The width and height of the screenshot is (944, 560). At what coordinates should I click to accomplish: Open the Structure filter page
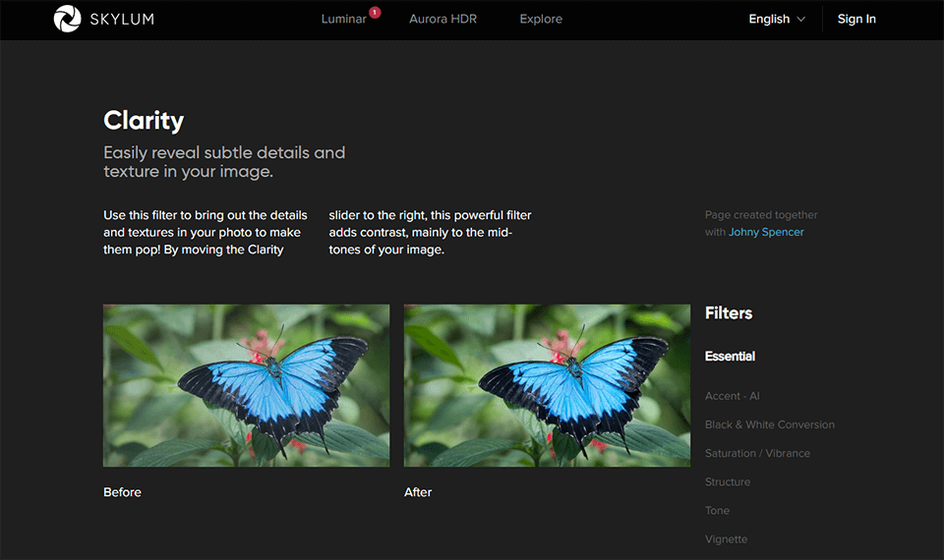click(x=728, y=482)
